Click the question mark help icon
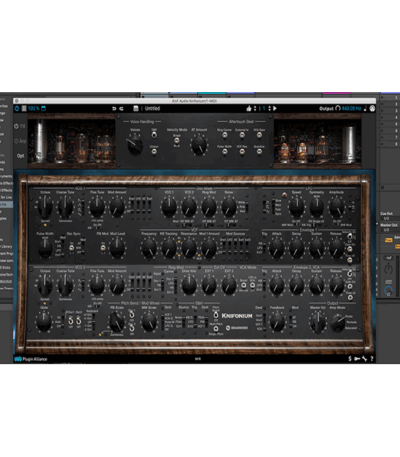Viewport: 400px width, 457px height. (372, 359)
